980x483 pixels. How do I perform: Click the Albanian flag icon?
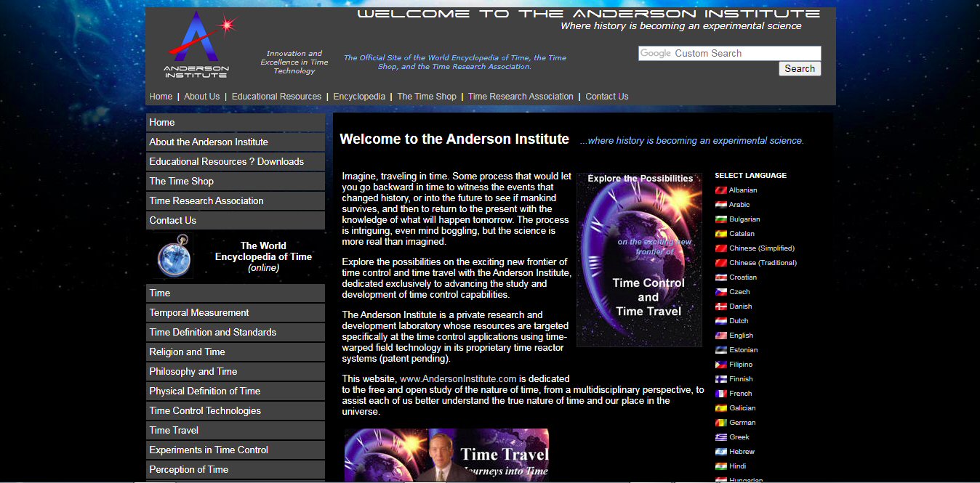(721, 190)
